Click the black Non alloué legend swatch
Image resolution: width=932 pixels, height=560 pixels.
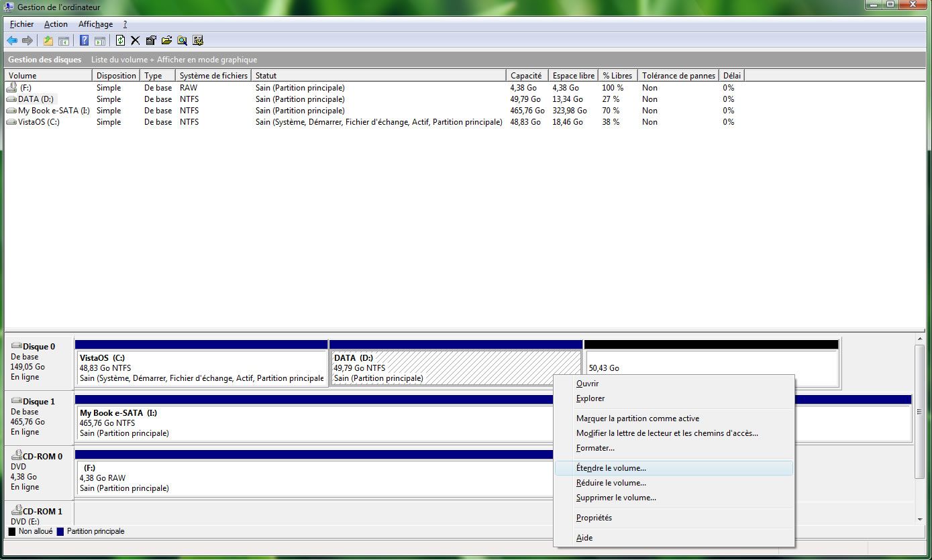(12, 531)
